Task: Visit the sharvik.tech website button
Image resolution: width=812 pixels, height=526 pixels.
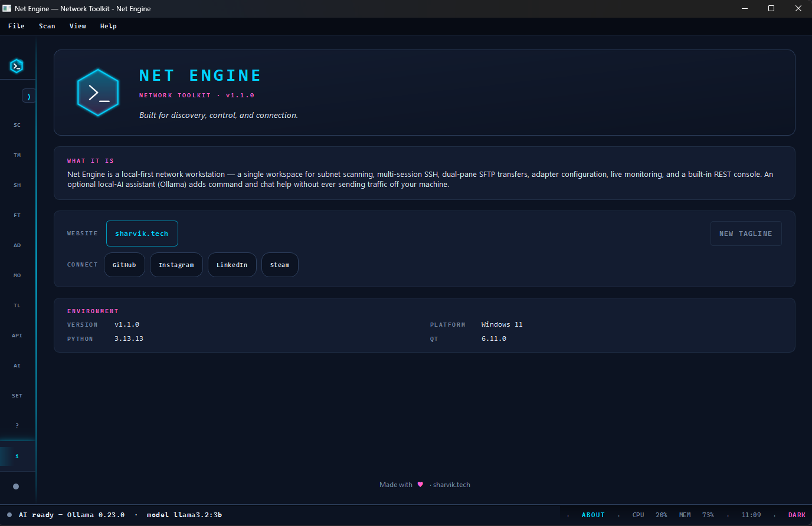Action: pos(142,234)
